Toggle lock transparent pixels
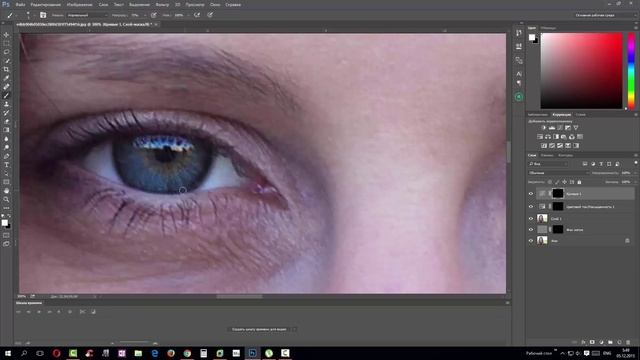The height and width of the screenshot is (360, 640). [x=550, y=182]
